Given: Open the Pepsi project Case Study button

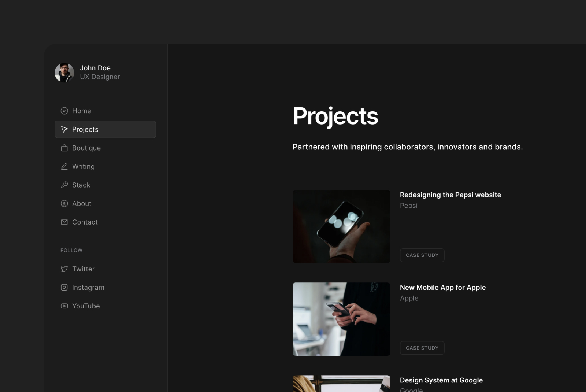Looking at the screenshot, I should pos(422,255).
